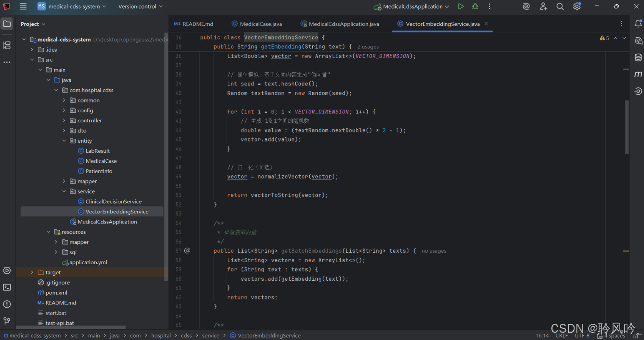This screenshot has width=644, height=340.
Task: Click line number 57 in gutter
Action: coord(178,251)
